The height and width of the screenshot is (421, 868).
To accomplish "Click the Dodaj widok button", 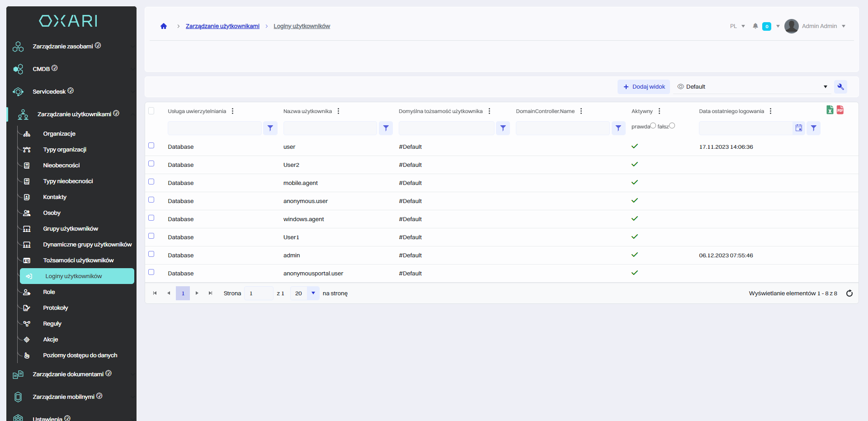I will coord(644,87).
